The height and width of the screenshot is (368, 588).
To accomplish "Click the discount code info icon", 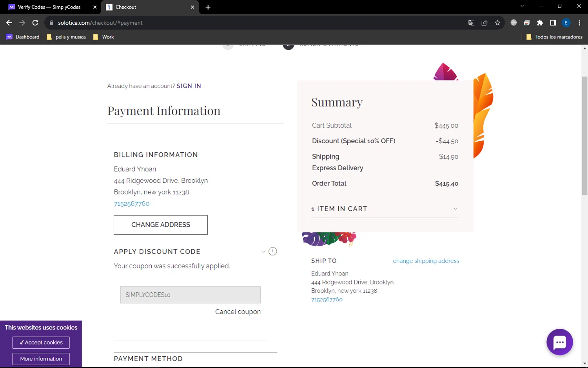I will coord(273,251).
